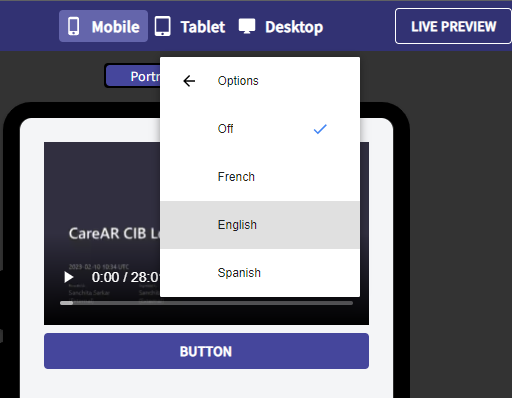
Task: Play the CareAR video
Action: point(69,277)
